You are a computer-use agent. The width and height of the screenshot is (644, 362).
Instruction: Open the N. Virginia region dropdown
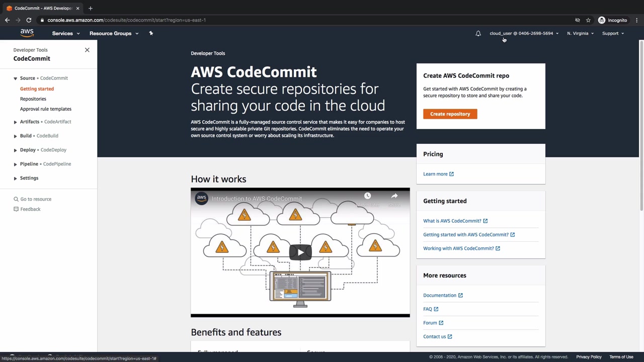(x=580, y=33)
